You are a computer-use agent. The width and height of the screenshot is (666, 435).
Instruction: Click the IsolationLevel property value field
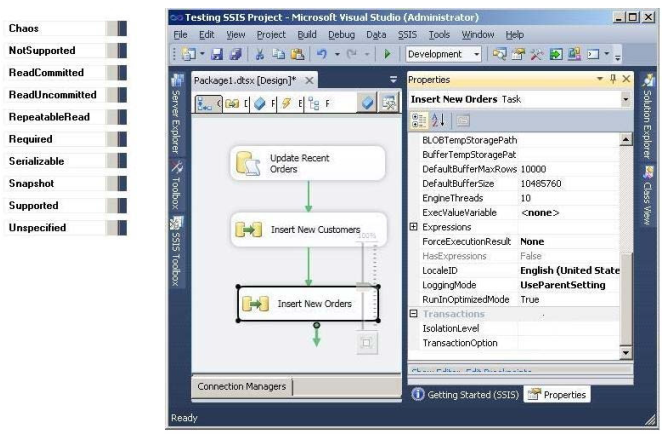coord(569,328)
